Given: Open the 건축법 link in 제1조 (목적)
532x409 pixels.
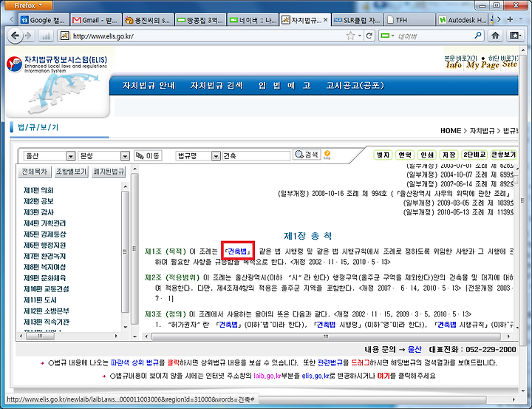Looking at the screenshot, I should pos(237,251).
